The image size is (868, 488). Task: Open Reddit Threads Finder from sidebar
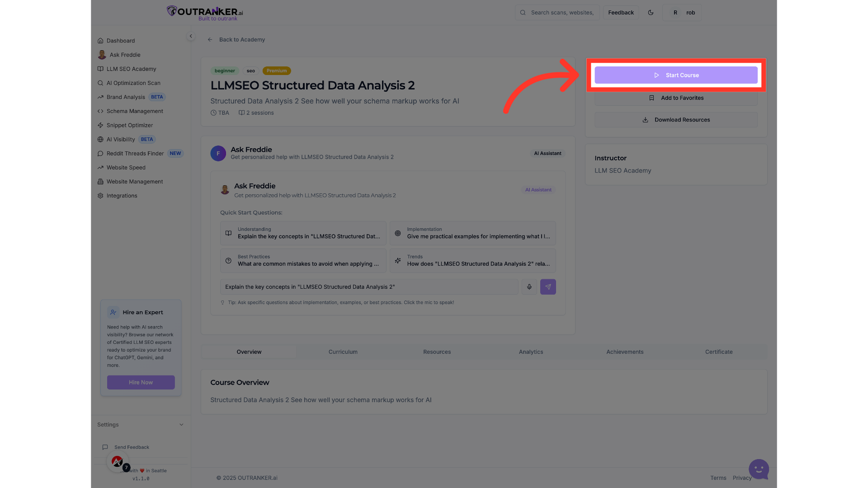135,154
